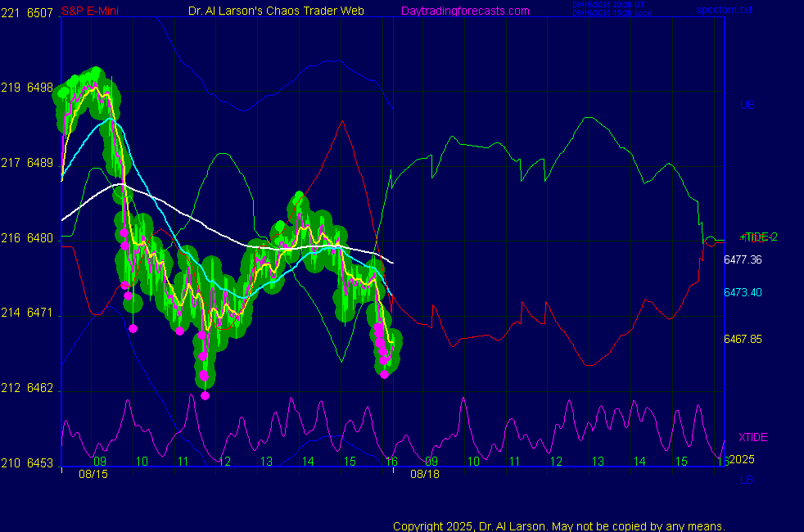
Task: Click the 6507 price label at top left
Action: coord(40,12)
